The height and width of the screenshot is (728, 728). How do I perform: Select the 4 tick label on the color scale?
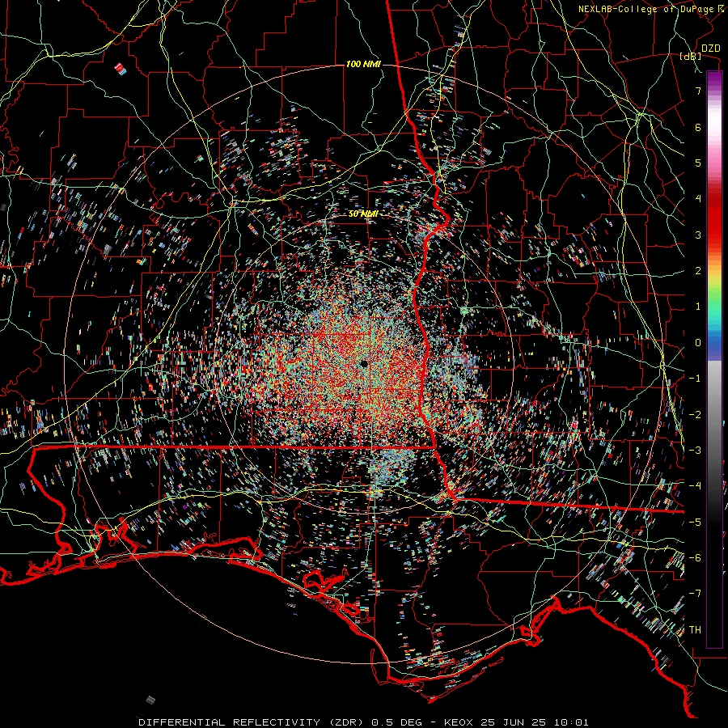[698, 199]
